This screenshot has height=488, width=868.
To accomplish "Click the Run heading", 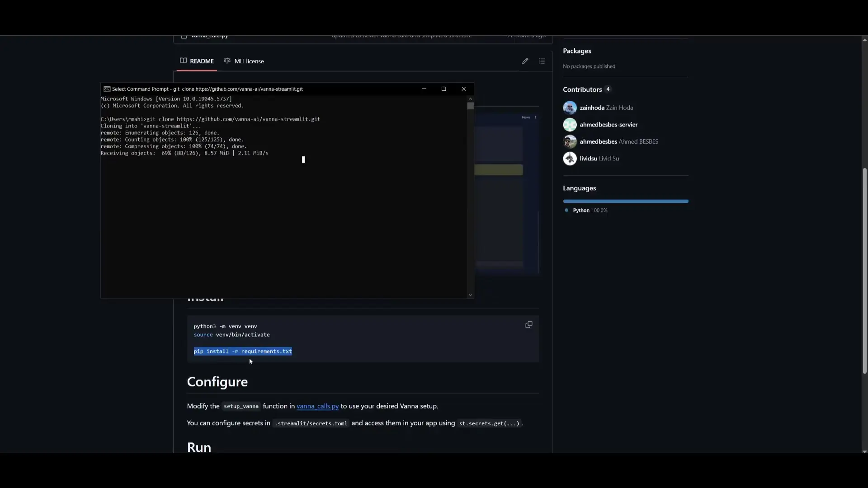I will [x=199, y=447].
